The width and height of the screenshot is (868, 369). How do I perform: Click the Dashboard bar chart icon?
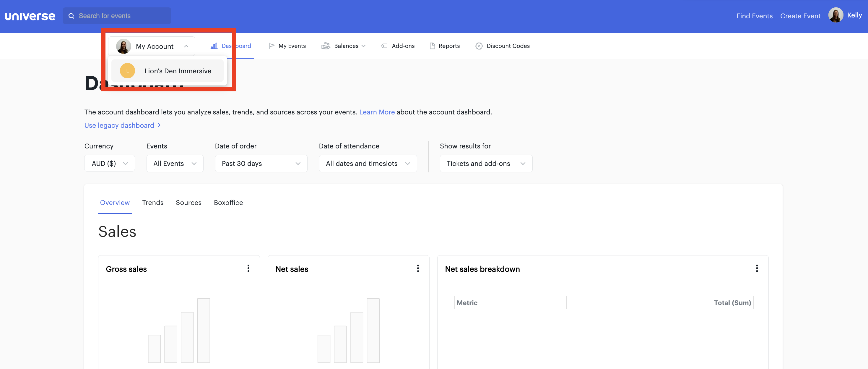tap(214, 46)
